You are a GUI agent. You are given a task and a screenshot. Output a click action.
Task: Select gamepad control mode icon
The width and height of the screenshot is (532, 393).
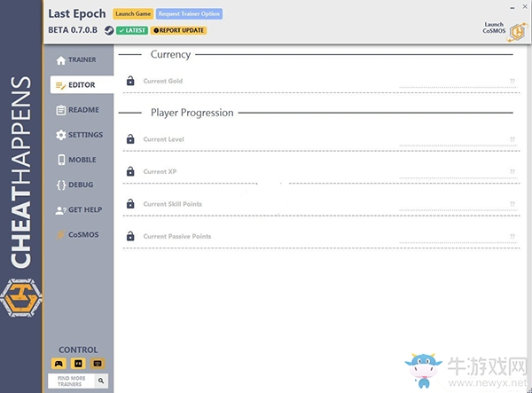pyautogui.click(x=59, y=364)
